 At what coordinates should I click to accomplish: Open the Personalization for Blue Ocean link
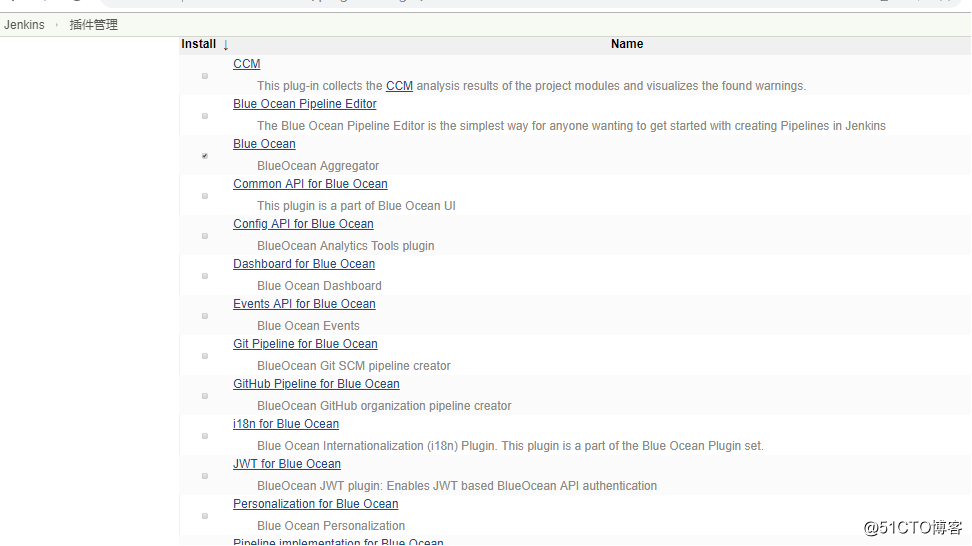316,504
